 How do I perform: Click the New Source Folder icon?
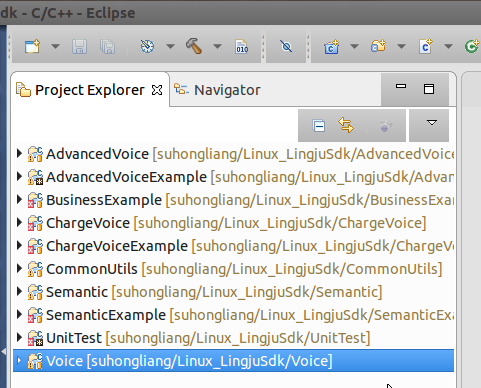point(378,46)
